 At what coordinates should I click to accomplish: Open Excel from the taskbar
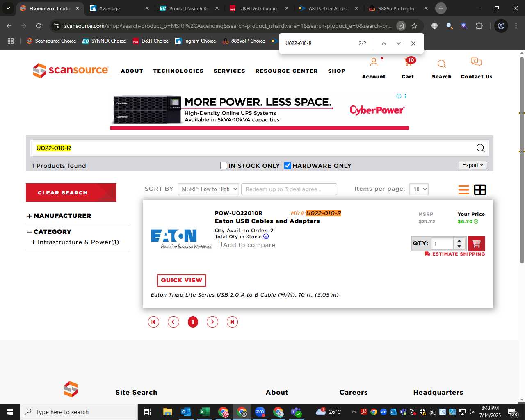click(204, 412)
